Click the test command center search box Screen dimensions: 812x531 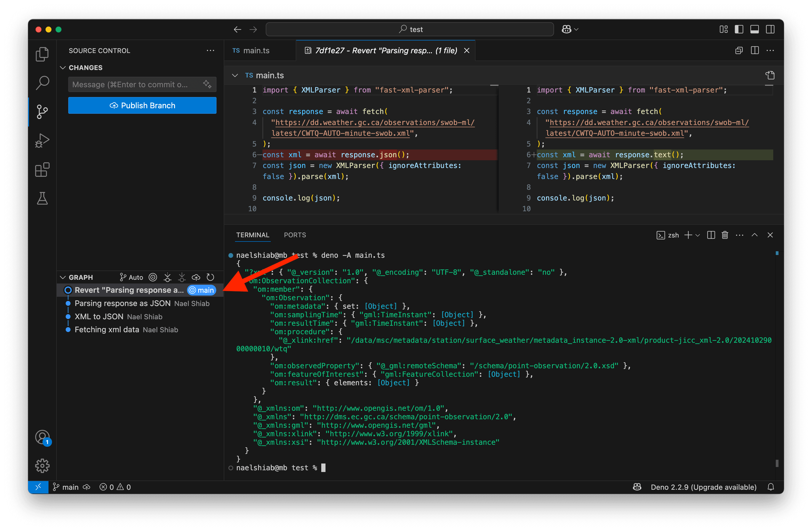click(x=409, y=29)
